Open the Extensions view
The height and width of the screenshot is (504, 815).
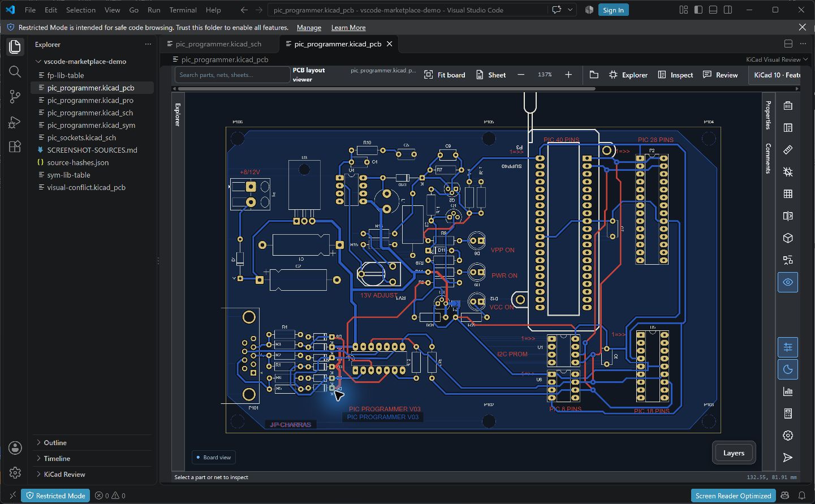tap(15, 147)
